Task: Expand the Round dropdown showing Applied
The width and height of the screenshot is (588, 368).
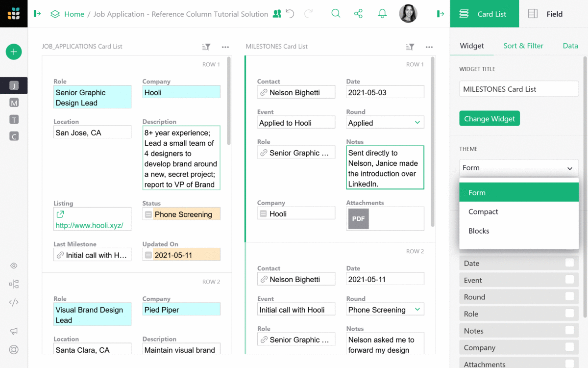Action: click(x=417, y=123)
